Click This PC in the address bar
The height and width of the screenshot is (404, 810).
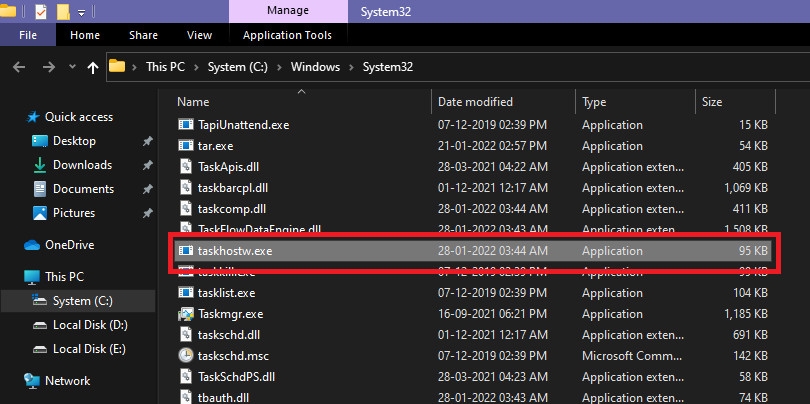point(165,67)
